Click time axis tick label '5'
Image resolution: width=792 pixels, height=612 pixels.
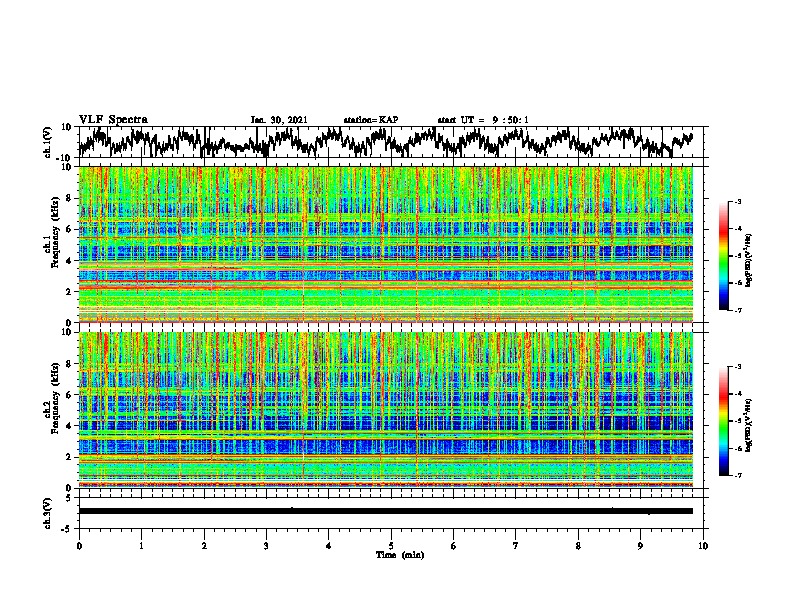tap(391, 546)
